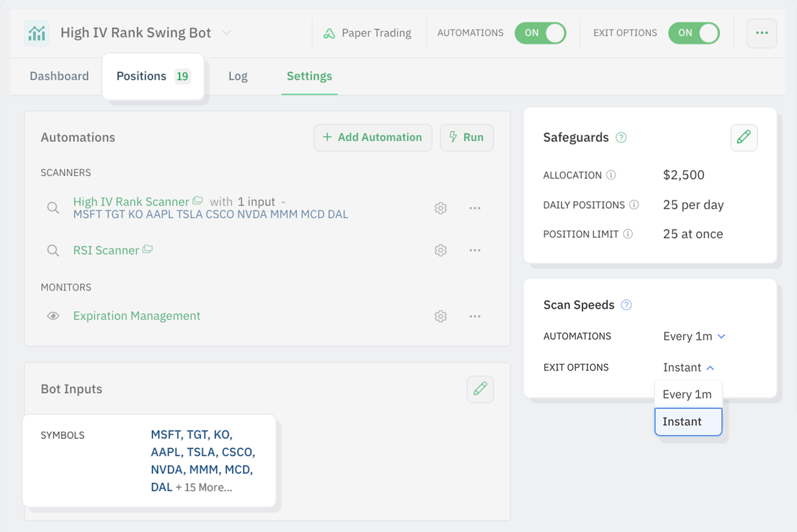Open the three-dot menu for Expiration Management
Image resolution: width=797 pixels, height=532 pixels.
tap(475, 316)
